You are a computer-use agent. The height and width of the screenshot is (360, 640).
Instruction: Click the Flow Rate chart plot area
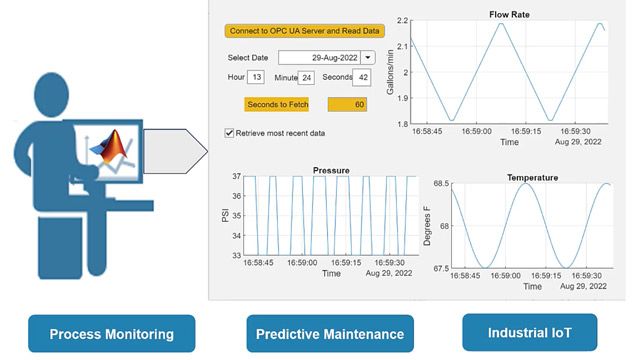pos(509,72)
